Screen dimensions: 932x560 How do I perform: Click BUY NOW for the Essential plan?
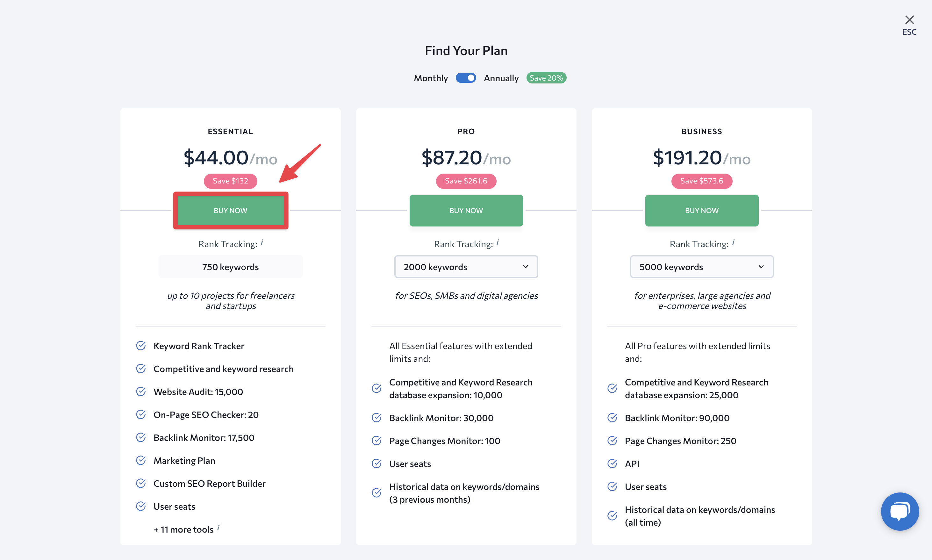click(x=231, y=211)
